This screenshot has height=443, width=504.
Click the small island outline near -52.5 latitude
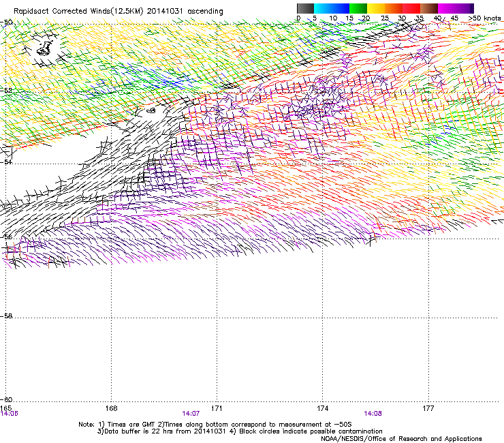151,110
